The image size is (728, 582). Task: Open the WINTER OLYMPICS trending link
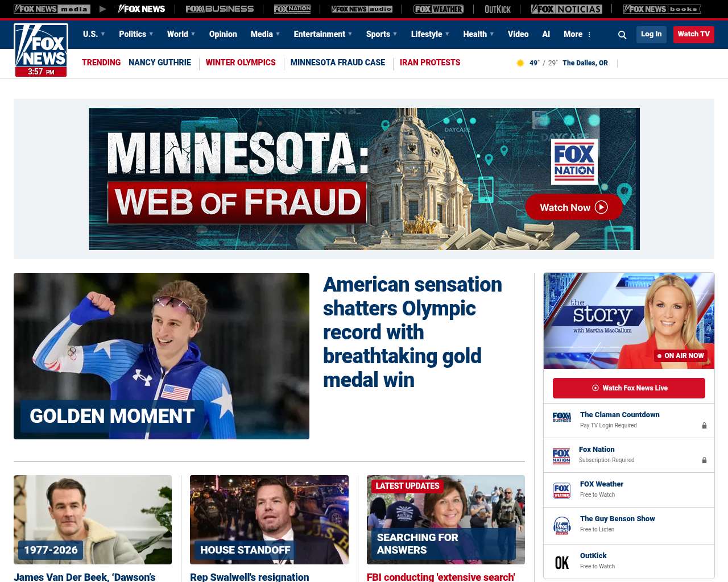(x=241, y=63)
